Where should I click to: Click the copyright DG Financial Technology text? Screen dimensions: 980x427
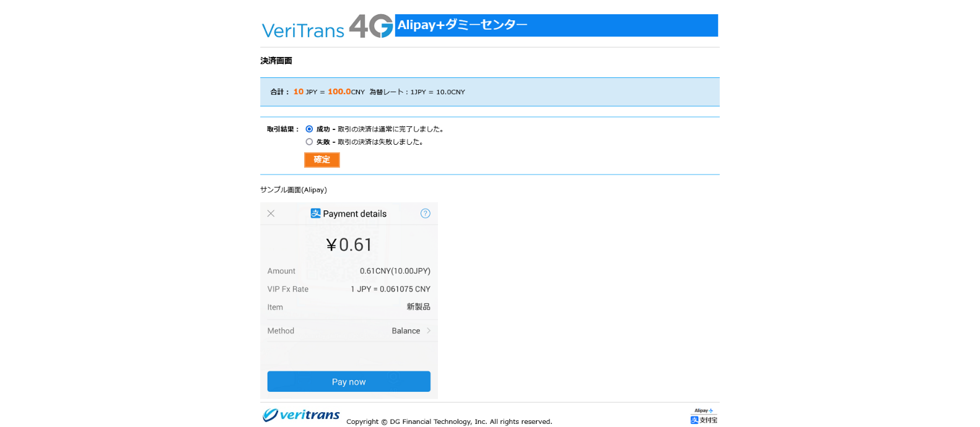pyautogui.click(x=449, y=421)
